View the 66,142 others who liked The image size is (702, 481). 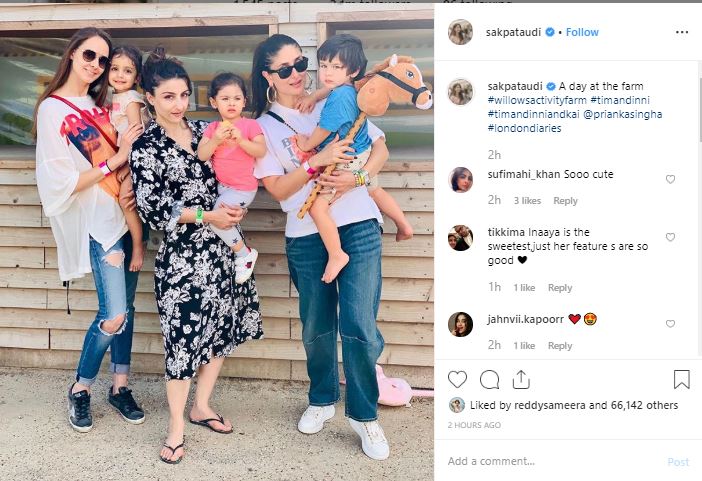[644, 405]
